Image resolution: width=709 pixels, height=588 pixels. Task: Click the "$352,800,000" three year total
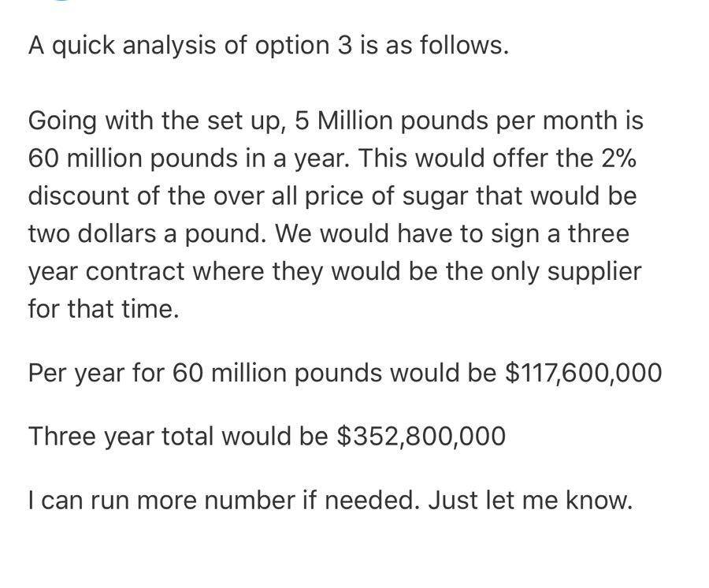coord(421,437)
